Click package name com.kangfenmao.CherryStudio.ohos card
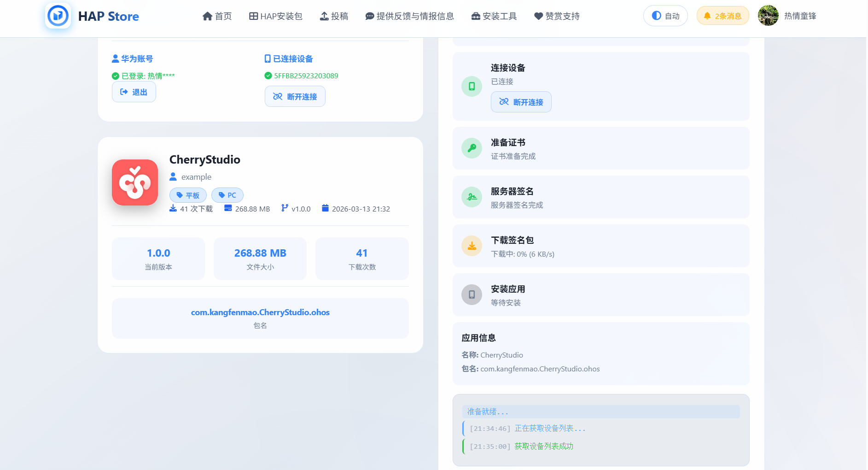Viewport: 868px width, 470px height. click(260, 318)
